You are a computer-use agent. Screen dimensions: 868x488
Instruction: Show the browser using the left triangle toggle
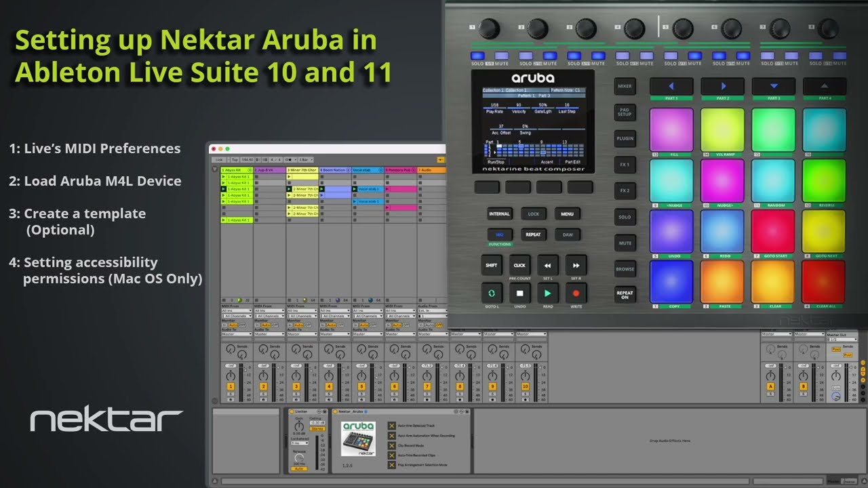pos(215,169)
